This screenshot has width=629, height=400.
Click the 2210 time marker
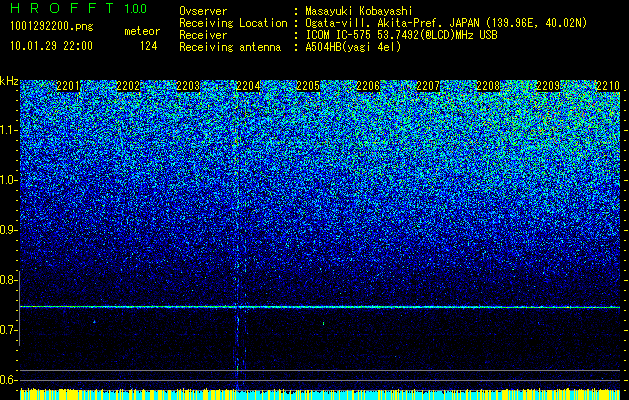608,86
